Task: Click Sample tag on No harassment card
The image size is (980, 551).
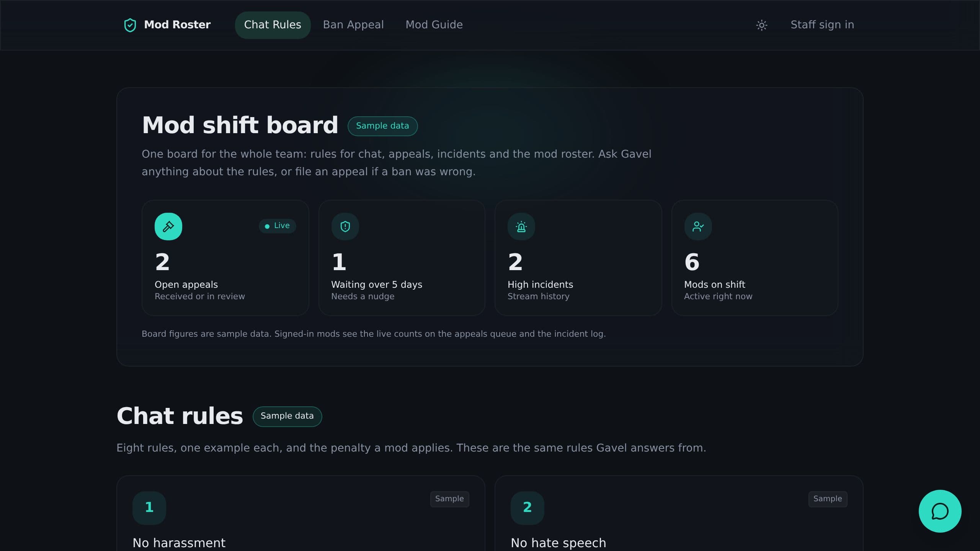Action: (449, 499)
